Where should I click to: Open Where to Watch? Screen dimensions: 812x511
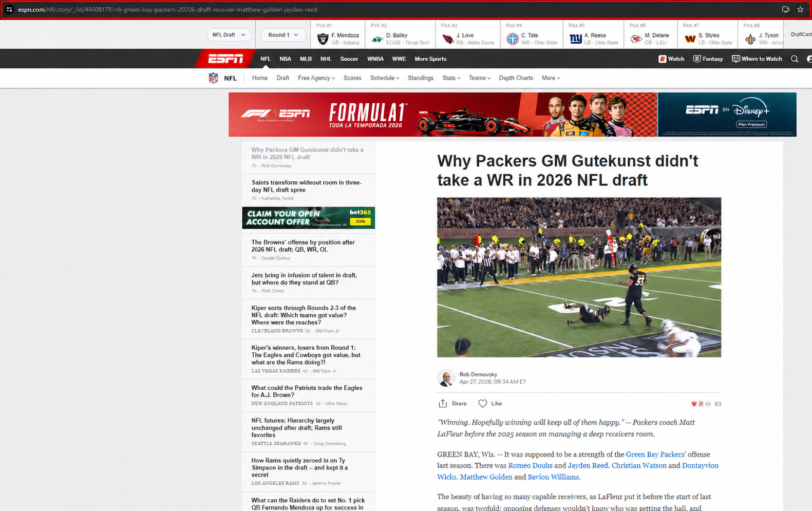point(757,59)
